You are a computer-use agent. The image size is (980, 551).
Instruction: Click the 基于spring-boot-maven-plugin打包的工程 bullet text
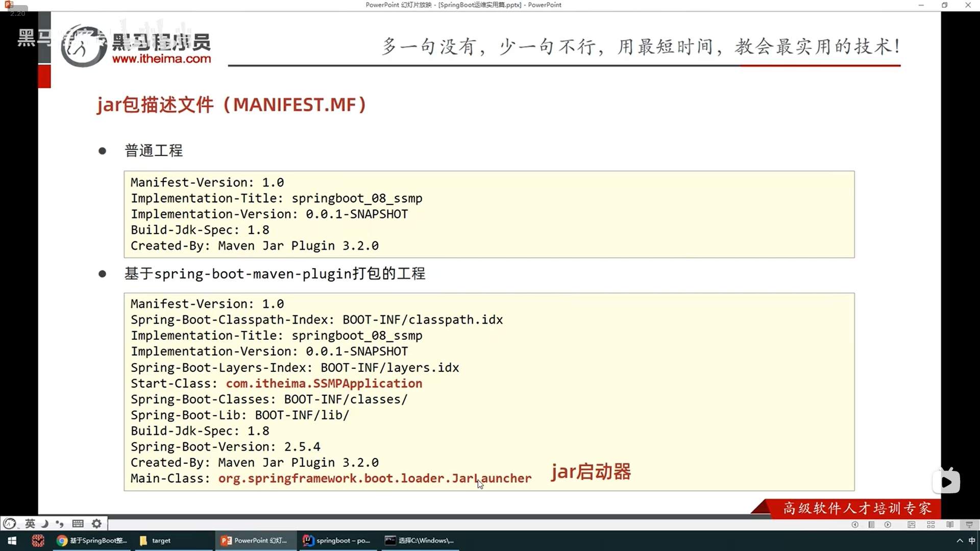[x=275, y=273]
